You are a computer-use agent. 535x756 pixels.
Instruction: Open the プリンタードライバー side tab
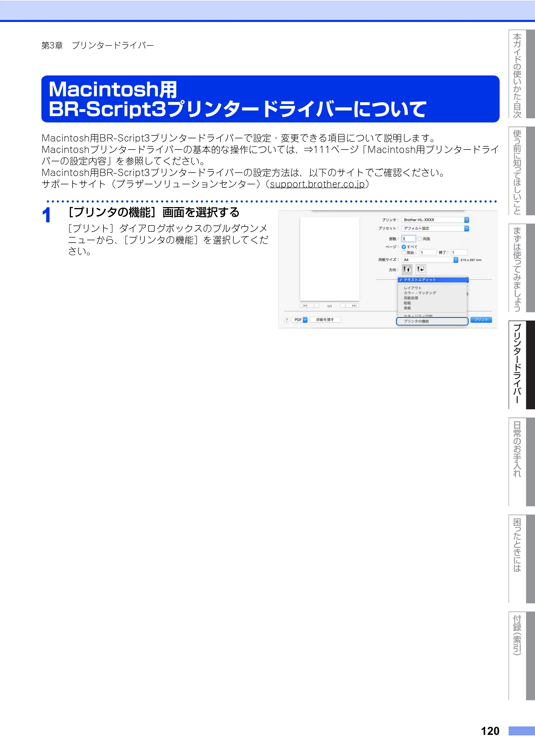coord(522,365)
